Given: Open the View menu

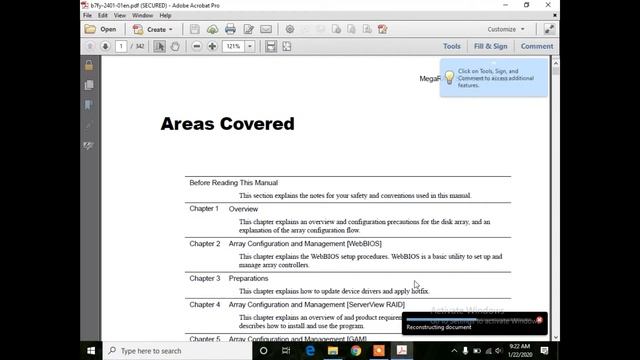Looking at the screenshot, I should tap(120, 16).
